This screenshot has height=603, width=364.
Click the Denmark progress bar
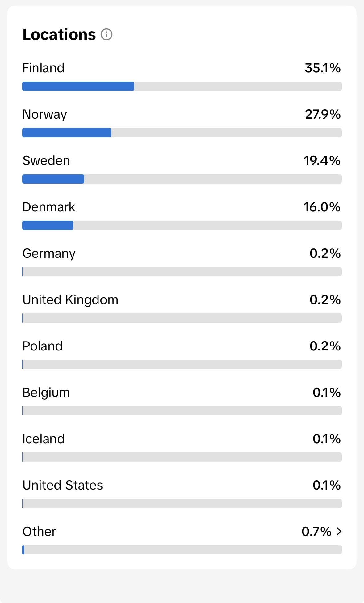pos(182,225)
